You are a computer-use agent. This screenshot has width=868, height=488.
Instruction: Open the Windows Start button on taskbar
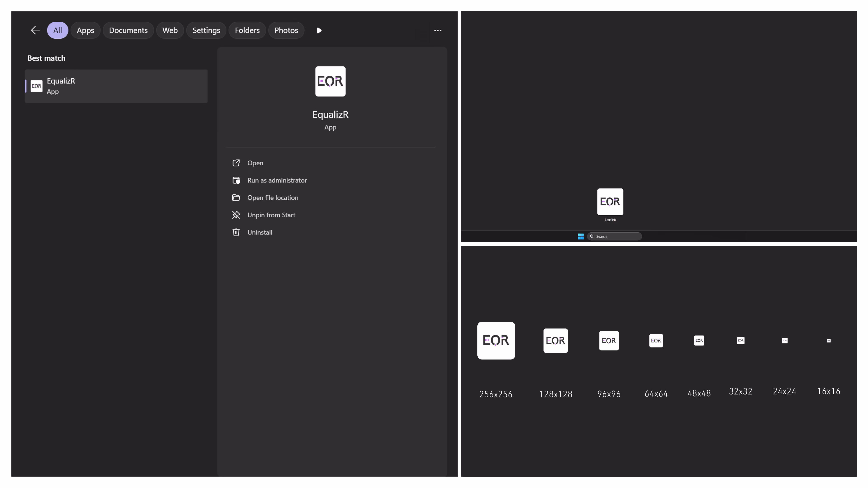coord(580,236)
